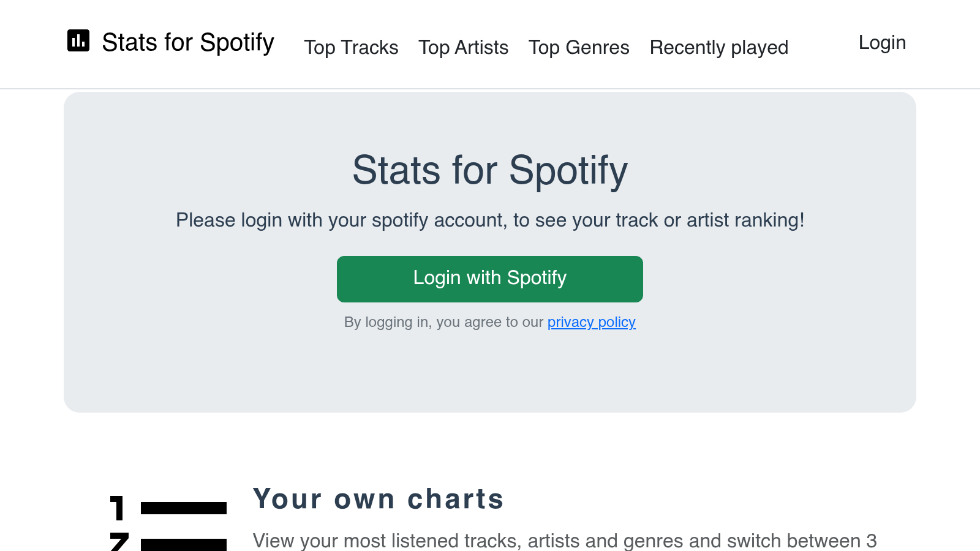This screenshot has height=551, width=980.
Task: Click the black bars beside number 2
Action: (x=184, y=544)
